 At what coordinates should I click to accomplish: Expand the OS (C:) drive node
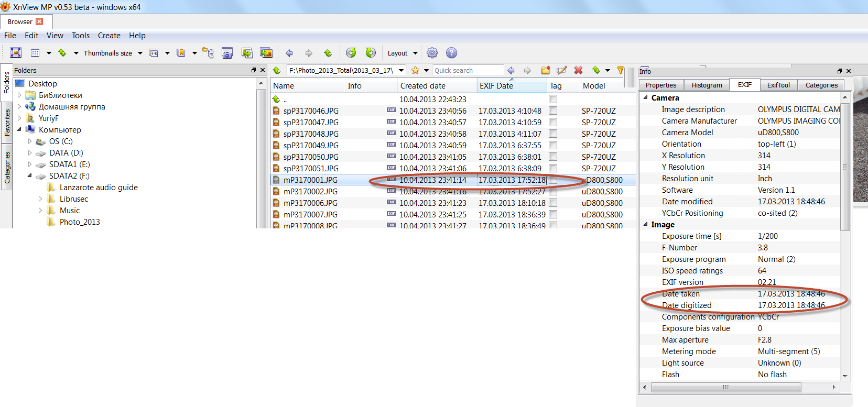pyautogui.click(x=30, y=141)
